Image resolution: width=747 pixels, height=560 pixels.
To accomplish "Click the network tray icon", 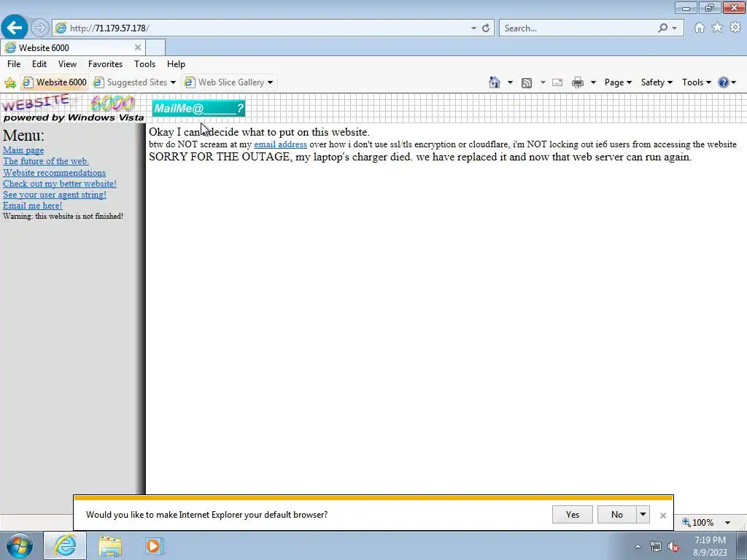I will 656,547.
